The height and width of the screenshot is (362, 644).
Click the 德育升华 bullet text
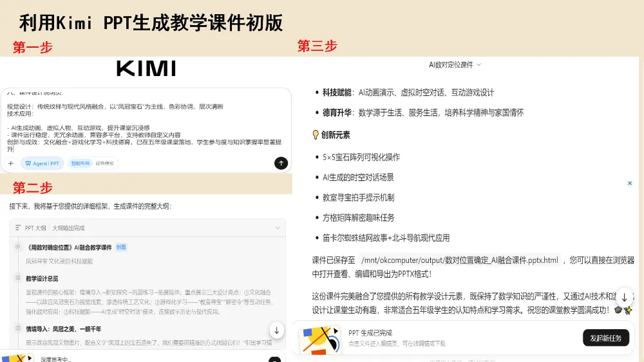[423, 113]
